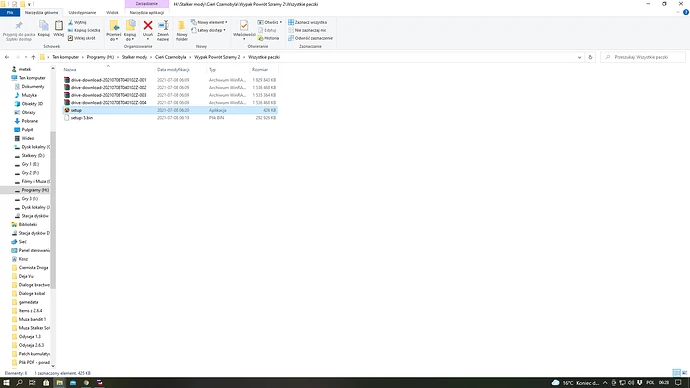Open the Plik menu tab
The width and height of the screenshot is (690, 388).
click(10, 12)
